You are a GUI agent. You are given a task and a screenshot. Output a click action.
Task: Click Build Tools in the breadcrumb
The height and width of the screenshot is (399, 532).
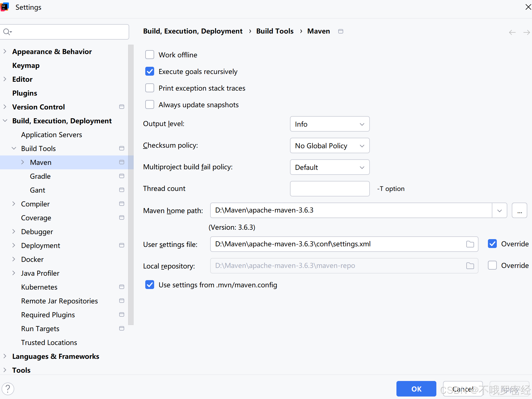[275, 31]
